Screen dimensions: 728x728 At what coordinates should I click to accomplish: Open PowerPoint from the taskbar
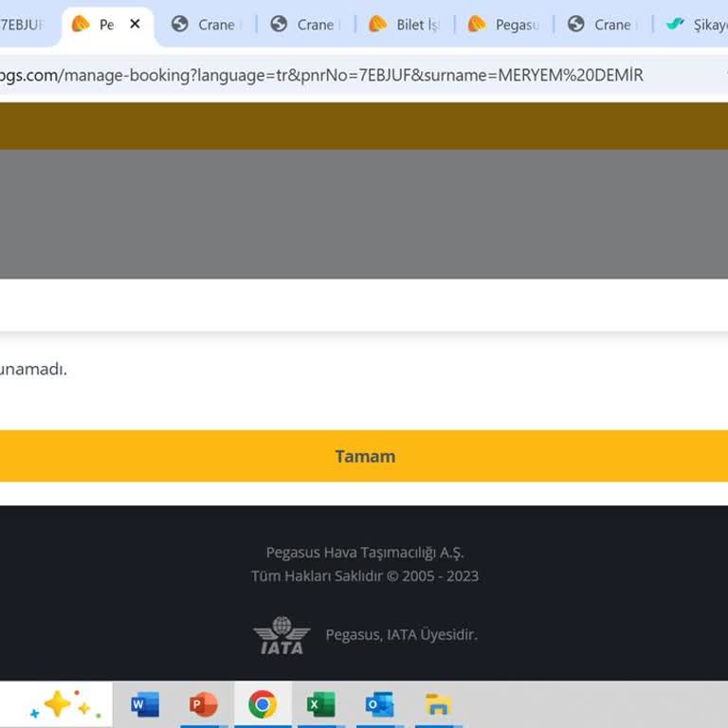tap(204, 704)
